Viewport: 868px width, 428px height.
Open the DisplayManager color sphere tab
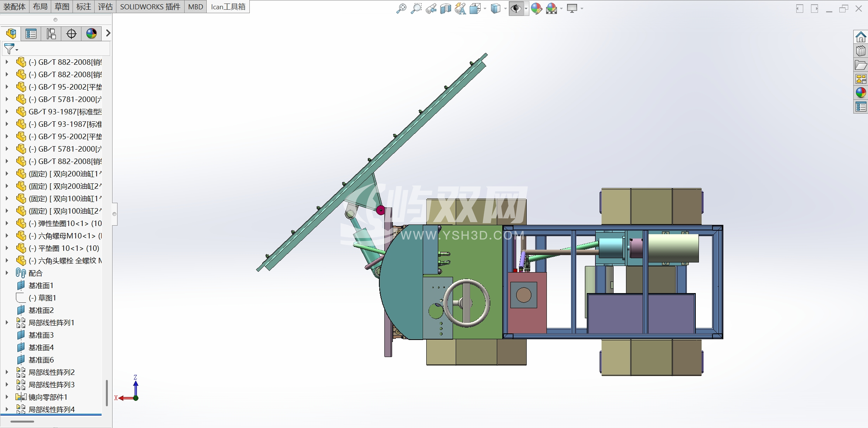(x=92, y=34)
